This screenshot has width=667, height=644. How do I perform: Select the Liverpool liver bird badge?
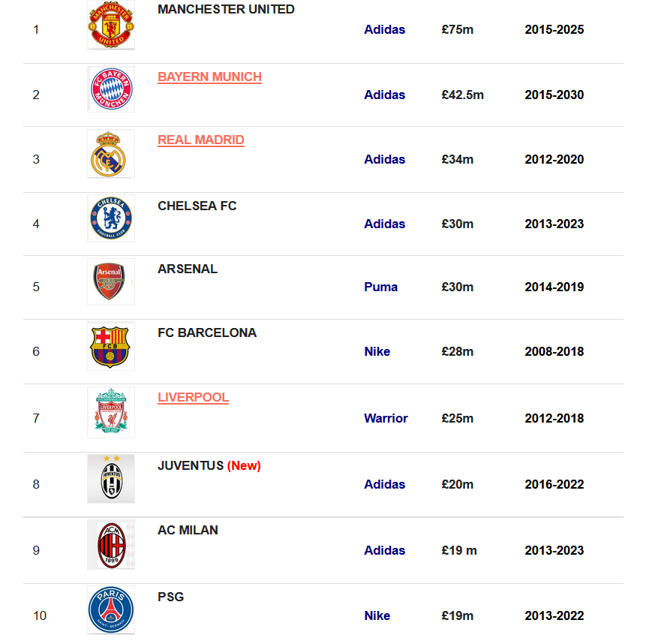pyautogui.click(x=111, y=412)
